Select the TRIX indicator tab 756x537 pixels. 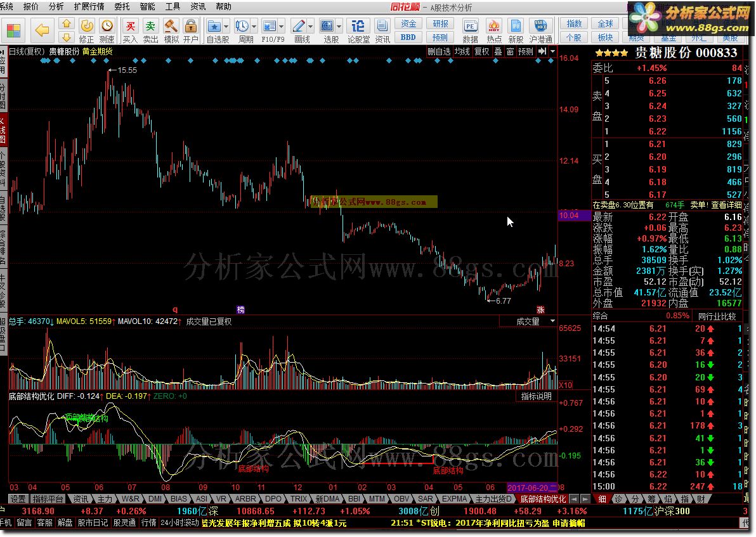pos(299,499)
